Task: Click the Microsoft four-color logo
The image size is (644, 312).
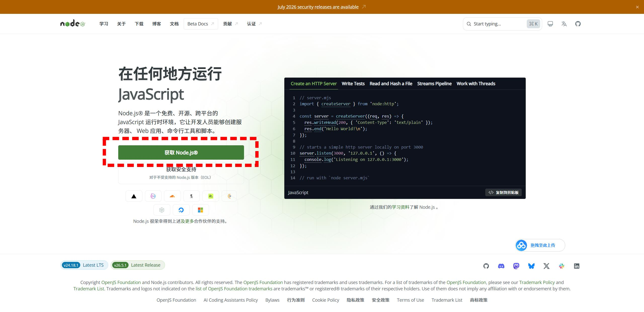Action: coord(200,210)
